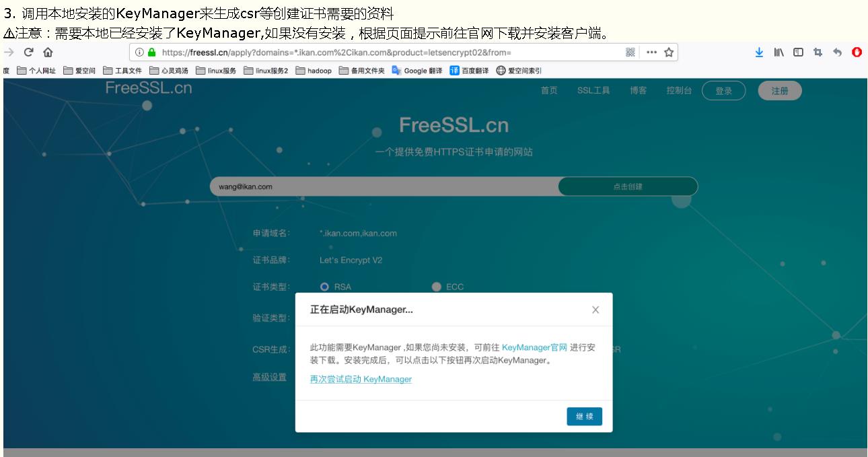This screenshot has width=868, height=457.
Task: Open the 备用文件夹 bookmark folder
Action: (x=362, y=71)
